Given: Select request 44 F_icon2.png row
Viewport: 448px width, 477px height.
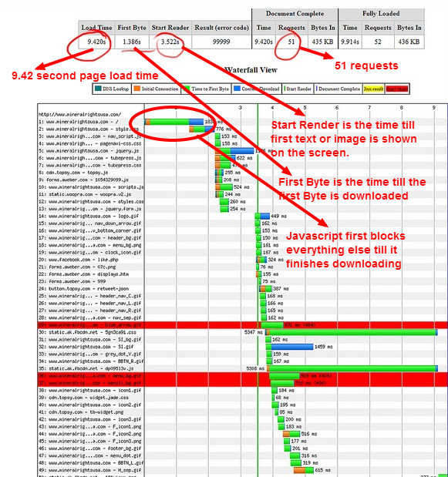Looking at the screenshot, I should pos(243,434).
